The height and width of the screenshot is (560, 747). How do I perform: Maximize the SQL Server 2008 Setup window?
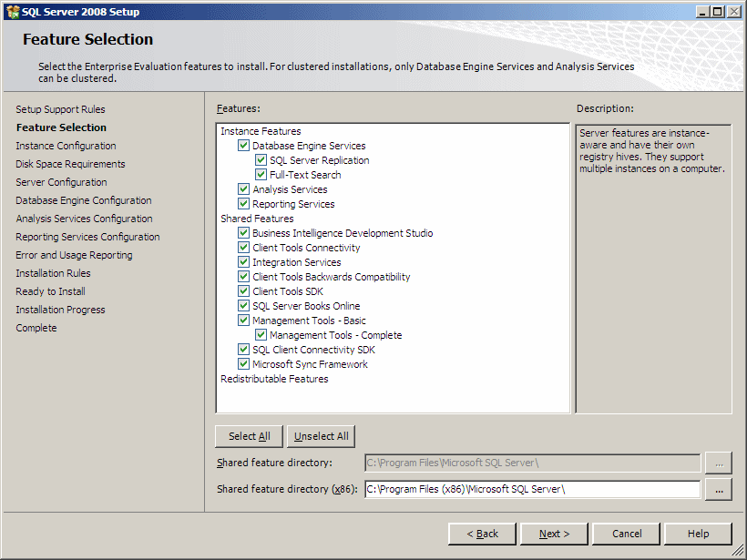pos(717,12)
